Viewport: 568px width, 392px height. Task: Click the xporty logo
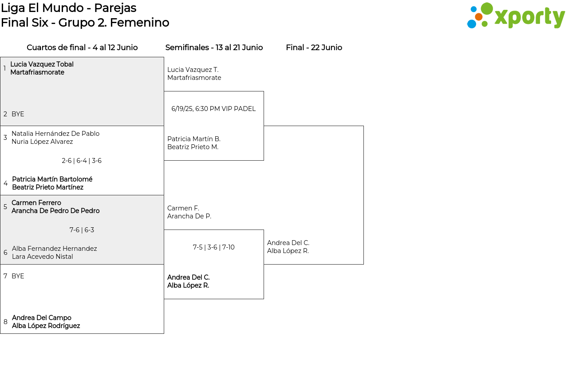516,16
